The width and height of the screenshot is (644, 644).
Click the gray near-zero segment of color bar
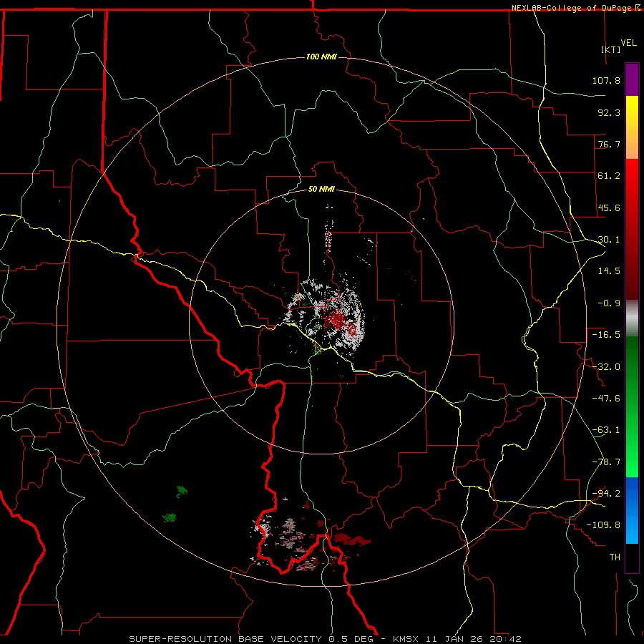632,318
